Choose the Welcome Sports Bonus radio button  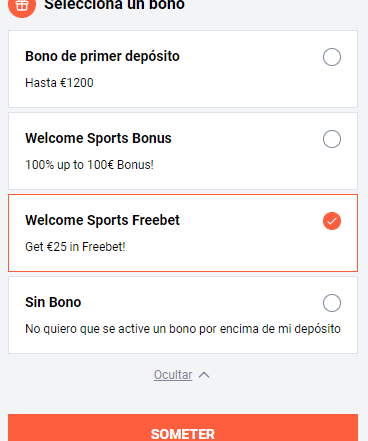[x=332, y=139]
